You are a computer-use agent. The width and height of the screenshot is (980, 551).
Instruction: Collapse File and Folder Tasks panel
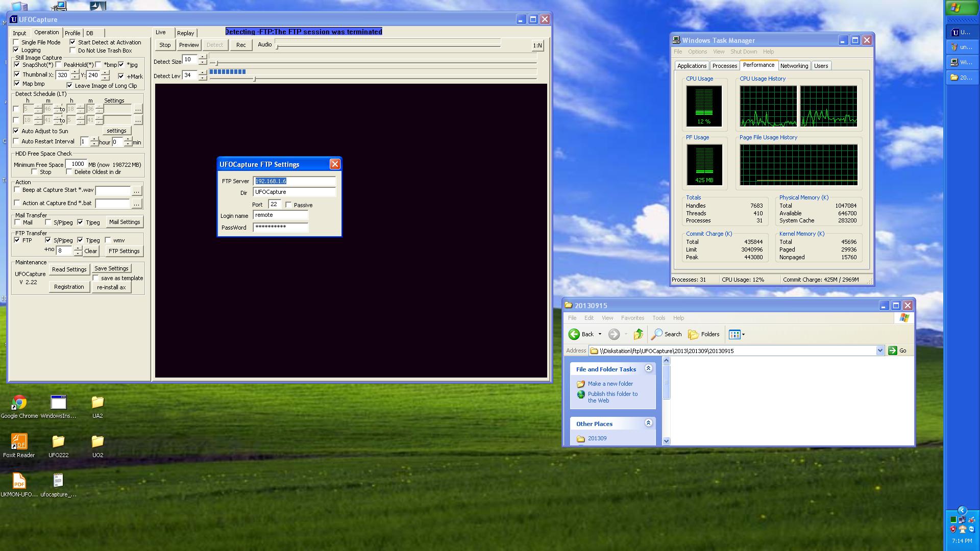(648, 368)
